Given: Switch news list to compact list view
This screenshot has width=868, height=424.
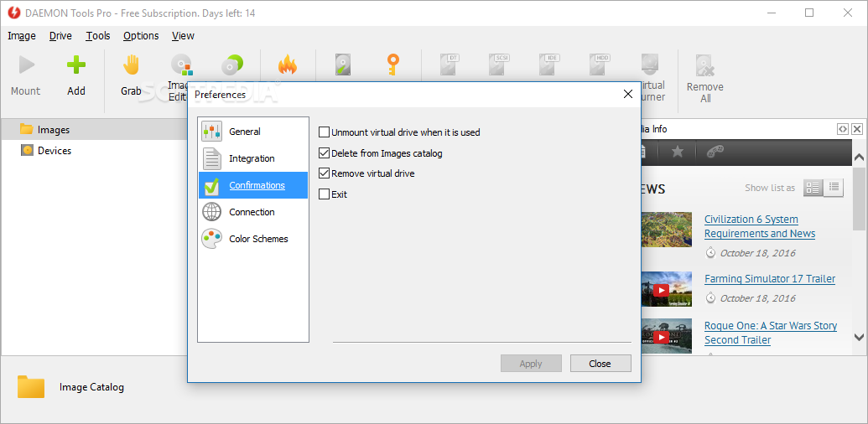Looking at the screenshot, I should (x=834, y=188).
